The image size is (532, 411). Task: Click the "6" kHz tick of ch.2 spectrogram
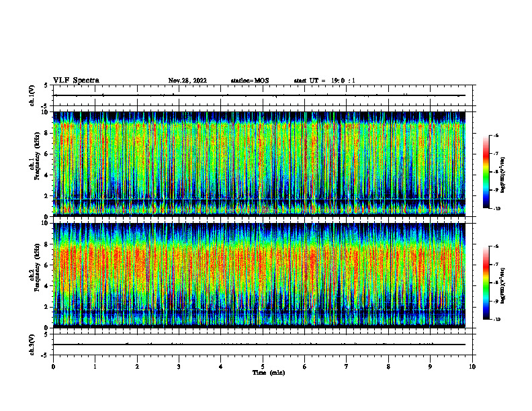46,265
